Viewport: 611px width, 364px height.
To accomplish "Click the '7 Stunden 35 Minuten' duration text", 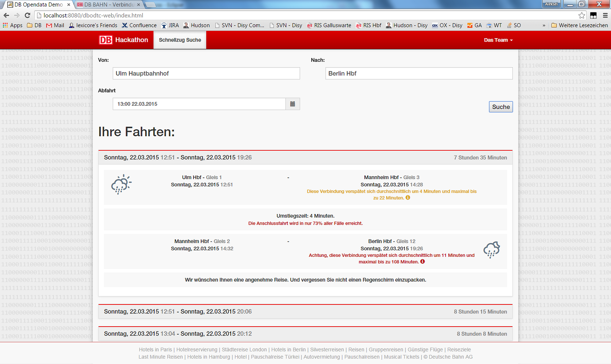I will [480, 158].
